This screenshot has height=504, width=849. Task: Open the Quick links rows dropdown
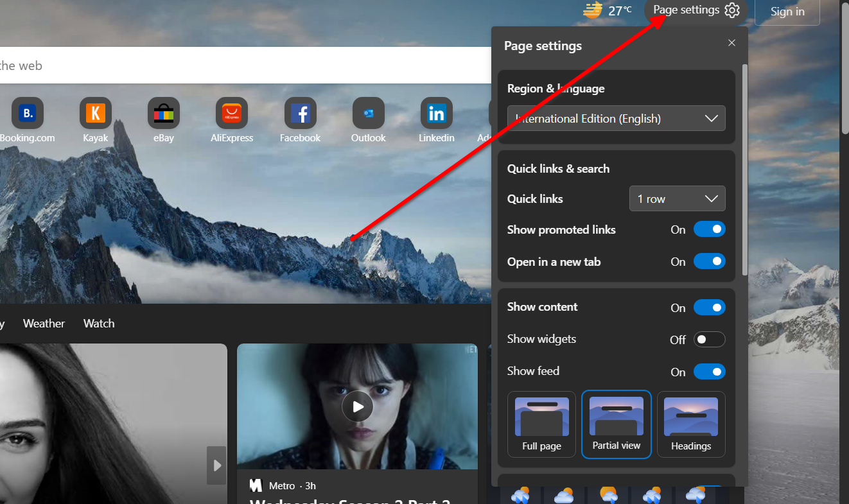pyautogui.click(x=677, y=199)
